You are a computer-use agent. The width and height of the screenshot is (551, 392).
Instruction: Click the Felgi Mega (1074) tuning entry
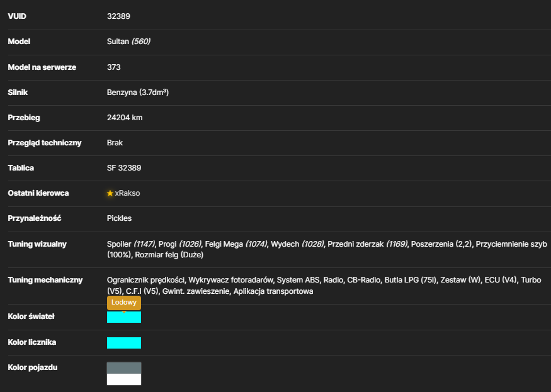(x=236, y=244)
